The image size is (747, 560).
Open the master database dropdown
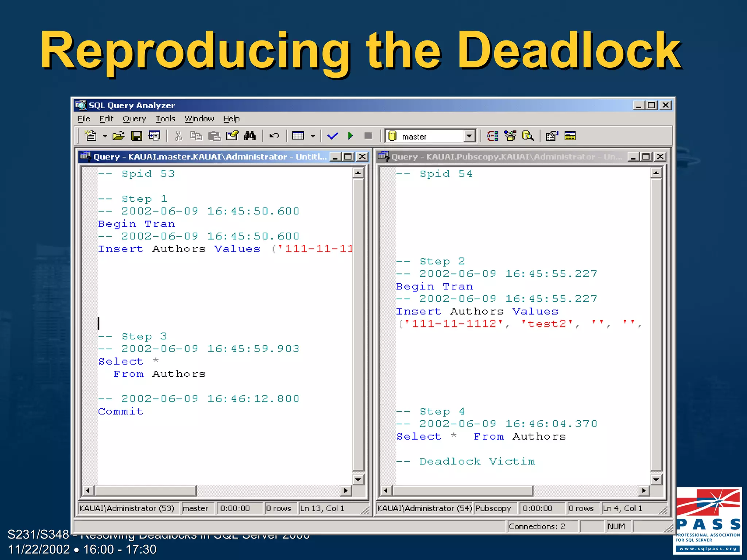pos(469,136)
